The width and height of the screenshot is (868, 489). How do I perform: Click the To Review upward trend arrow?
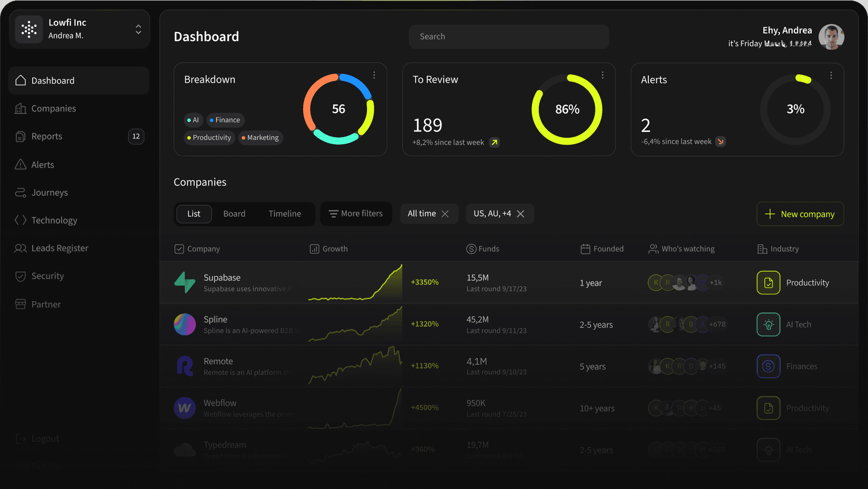pyautogui.click(x=494, y=142)
